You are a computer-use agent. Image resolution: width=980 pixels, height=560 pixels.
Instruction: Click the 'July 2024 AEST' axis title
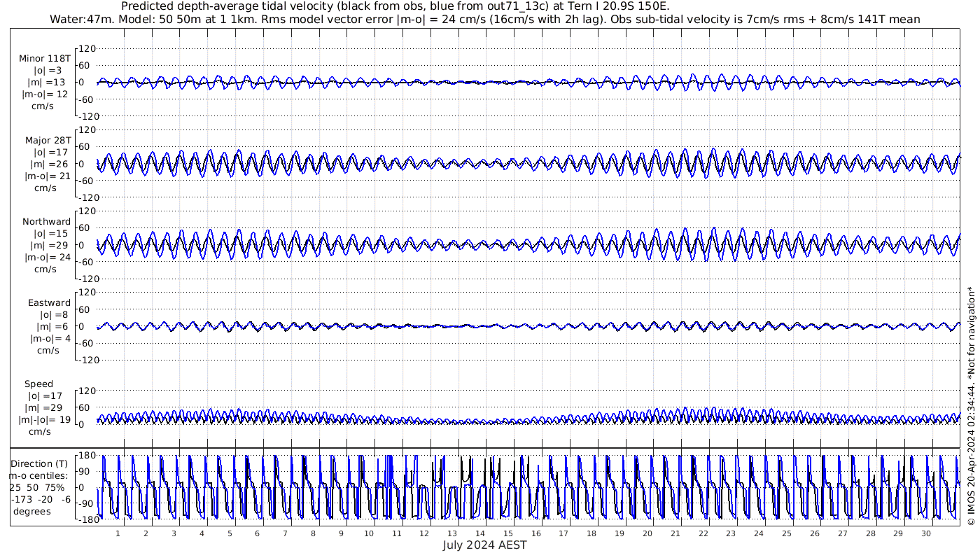tap(484, 545)
